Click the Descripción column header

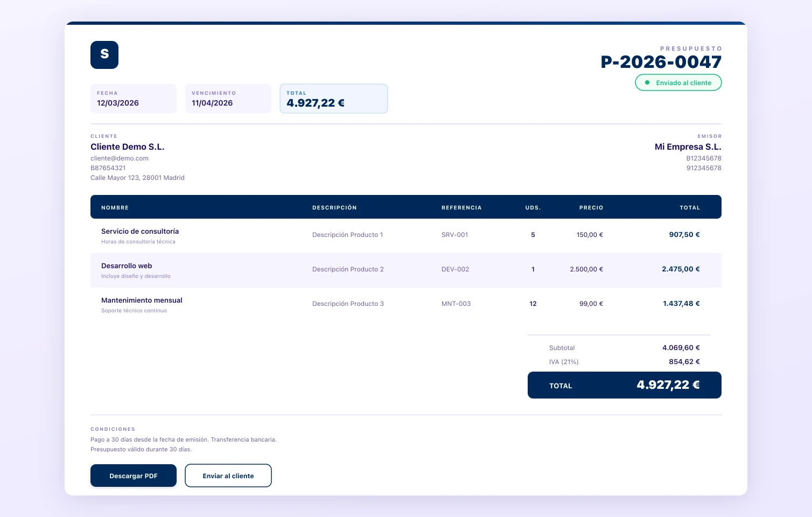(334, 207)
